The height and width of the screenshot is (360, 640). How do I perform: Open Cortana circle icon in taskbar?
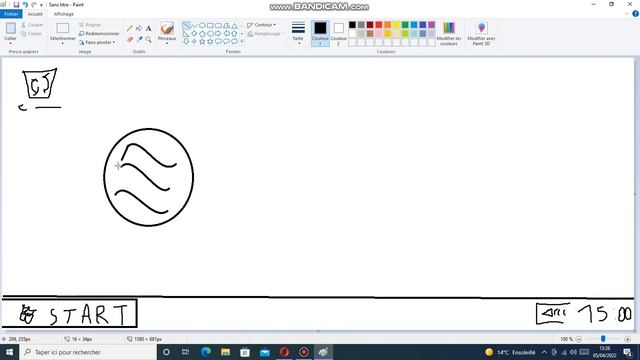(166, 352)
